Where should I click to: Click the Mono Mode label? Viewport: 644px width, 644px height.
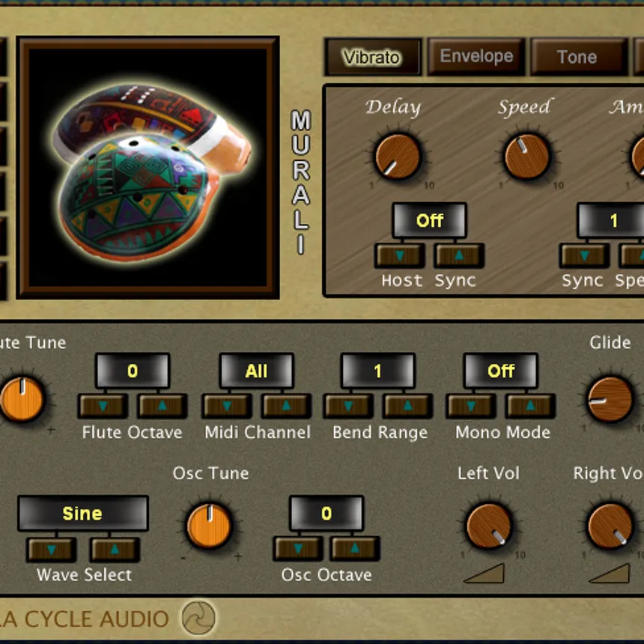pos(502,433)
